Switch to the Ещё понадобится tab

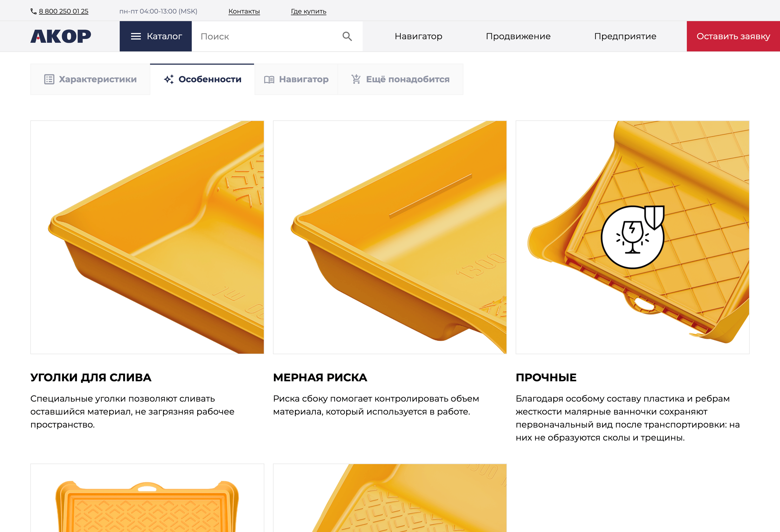point(400,80)
